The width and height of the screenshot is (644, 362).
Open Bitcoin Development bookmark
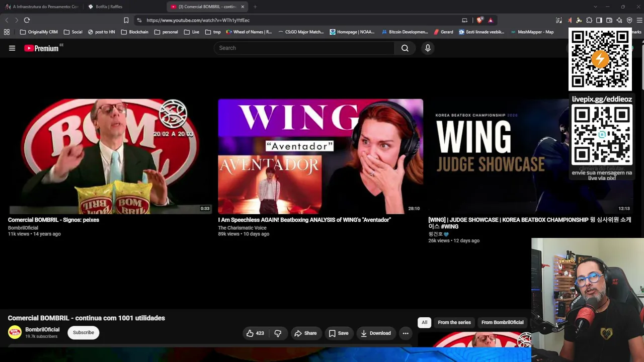click(405, 32)
